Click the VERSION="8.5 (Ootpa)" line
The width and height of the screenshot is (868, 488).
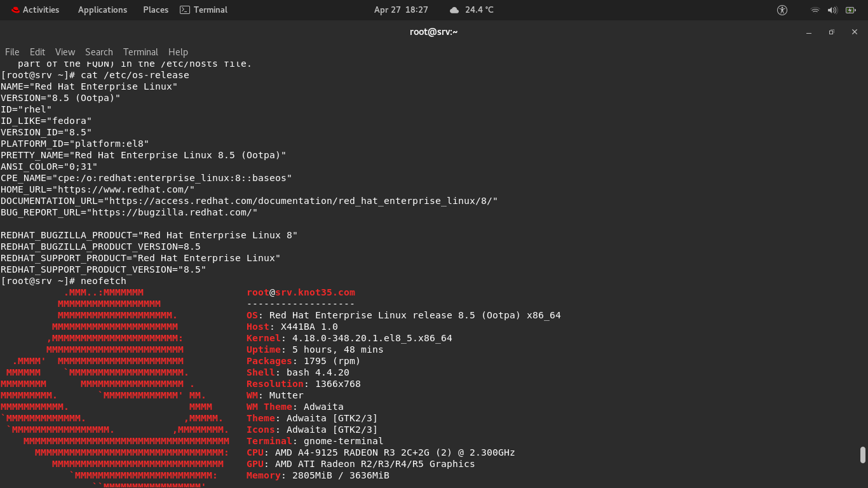61,98
